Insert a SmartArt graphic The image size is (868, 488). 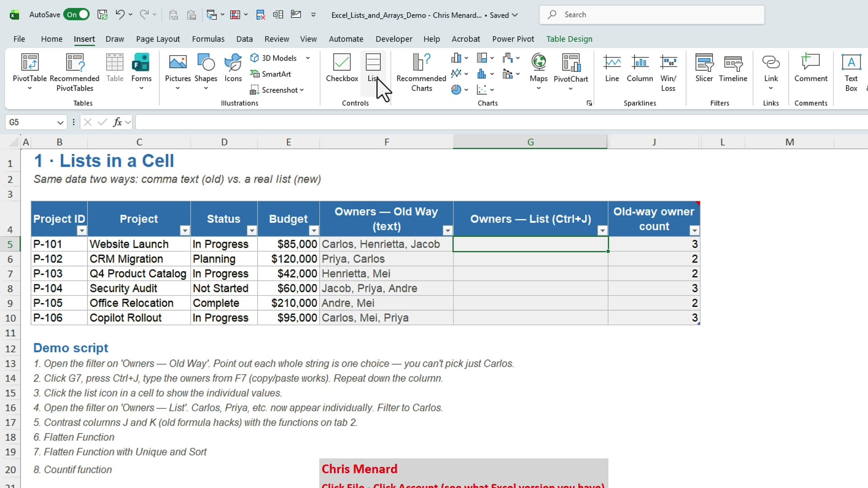[x=271, y=74]
